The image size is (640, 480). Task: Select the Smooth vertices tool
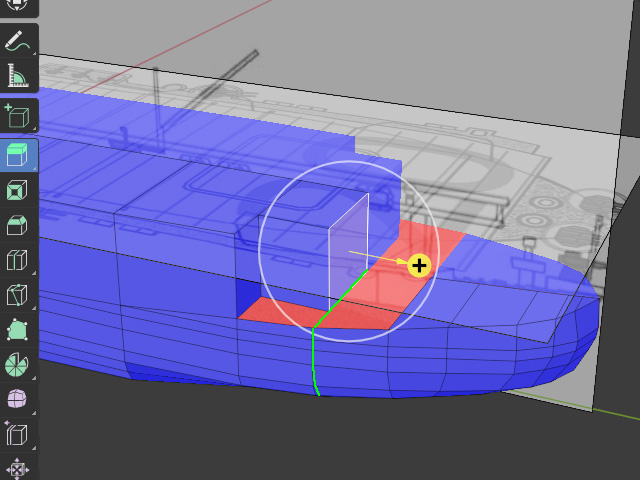point(18,399)
